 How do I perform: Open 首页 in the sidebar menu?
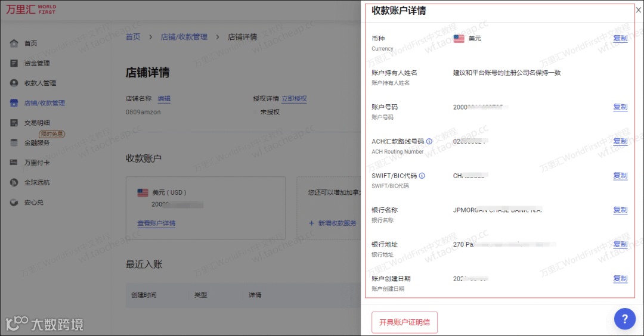30,43
